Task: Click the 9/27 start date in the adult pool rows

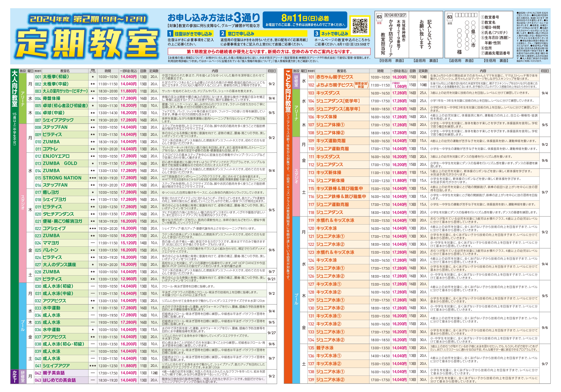Action: 272,333
